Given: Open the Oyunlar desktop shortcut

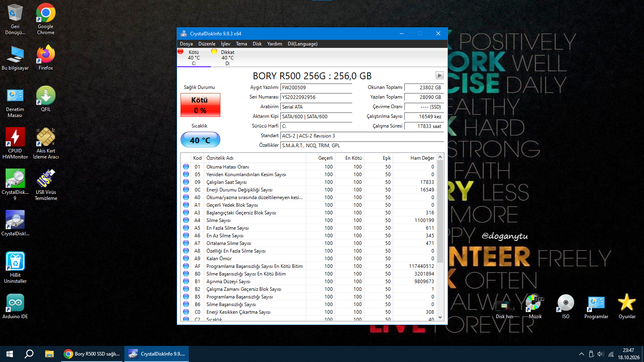Looking at the screenshot, I should pyautogui.click(x=627, y=306).
